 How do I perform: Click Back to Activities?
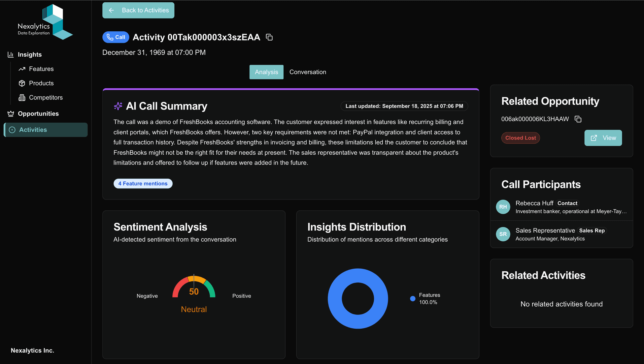pyautogui.click(x=138, y=10)
